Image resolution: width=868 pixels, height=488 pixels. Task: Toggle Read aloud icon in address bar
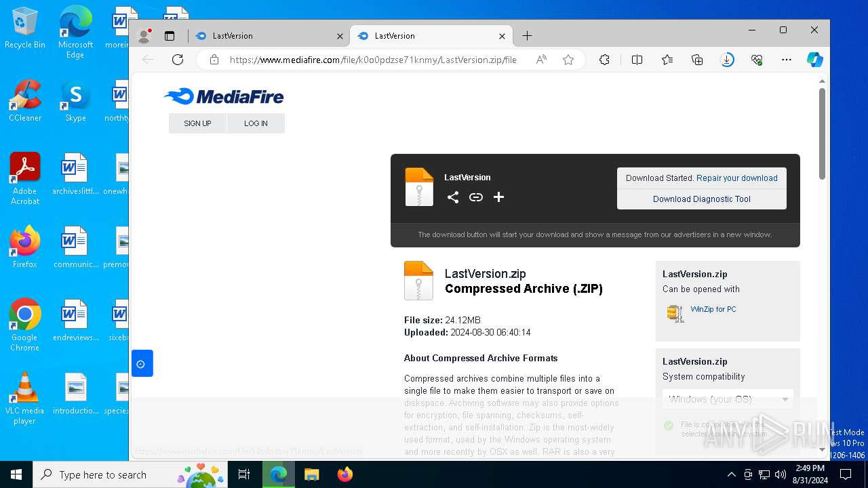tap(541, 60)
